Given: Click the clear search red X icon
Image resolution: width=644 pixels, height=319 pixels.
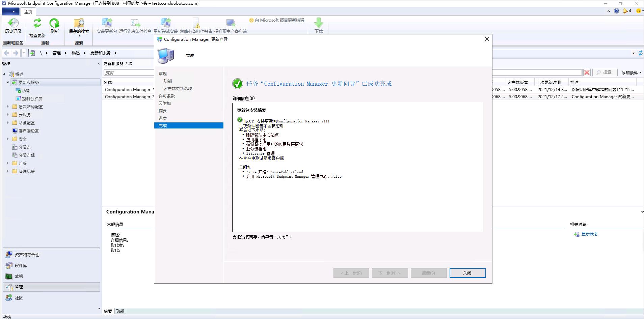Looking at the screenshot, I should tap(587, 72).
